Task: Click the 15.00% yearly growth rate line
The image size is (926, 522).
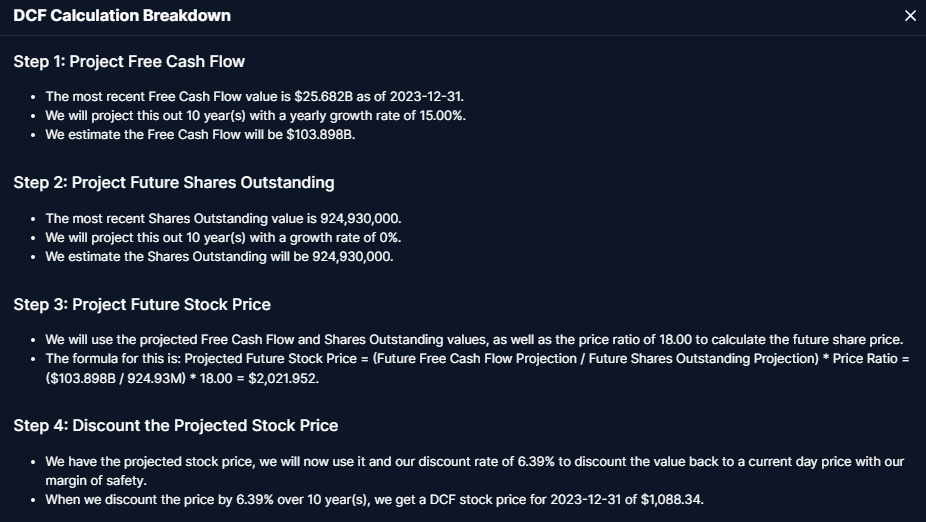Action: tap(256, 115)
